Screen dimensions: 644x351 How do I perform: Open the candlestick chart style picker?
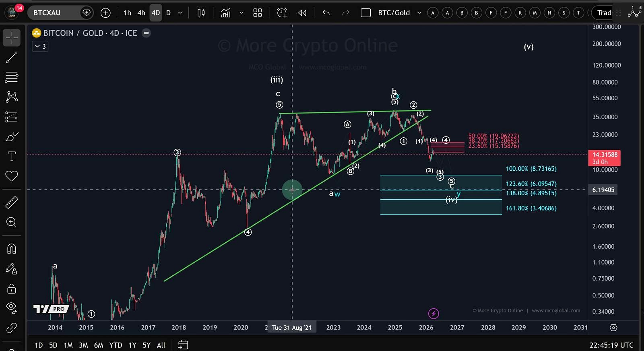[201, 13]
